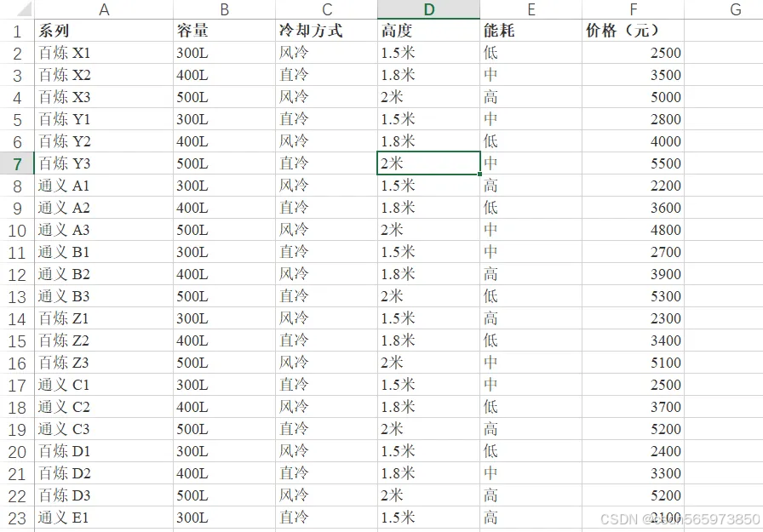The image size is (763, 532).
Task: Select the cell 百炼 D3
Action: coord(104,495)
